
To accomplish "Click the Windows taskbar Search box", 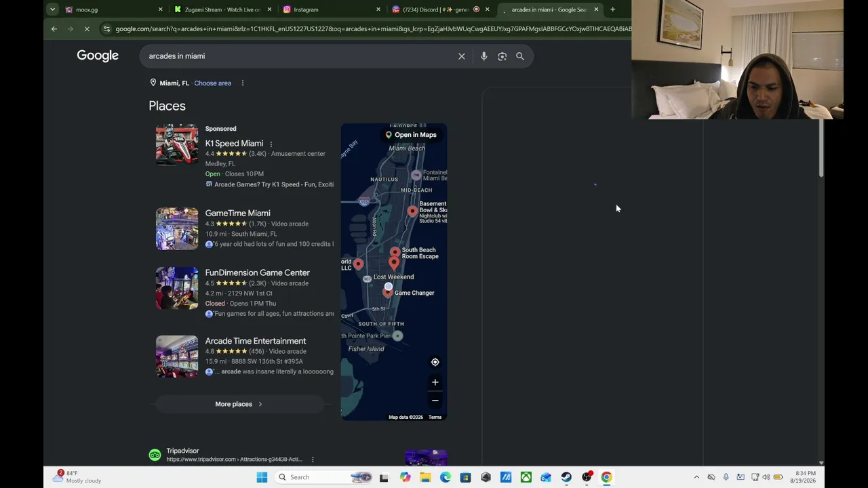I will click(x=325, y=477).
